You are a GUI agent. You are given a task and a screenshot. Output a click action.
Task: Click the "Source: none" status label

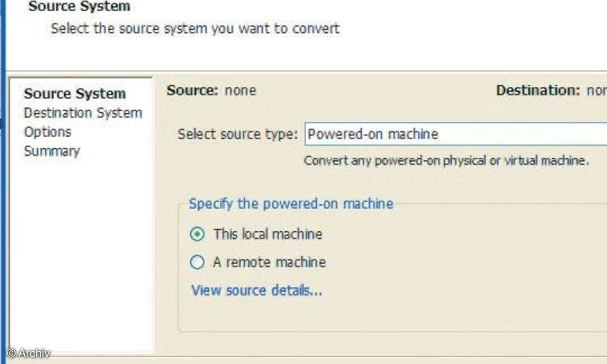click(x=211, y=90)
